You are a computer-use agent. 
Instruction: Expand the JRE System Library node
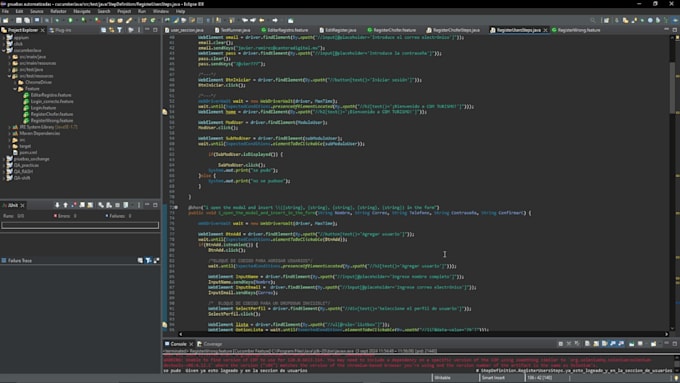pos(10,127)
